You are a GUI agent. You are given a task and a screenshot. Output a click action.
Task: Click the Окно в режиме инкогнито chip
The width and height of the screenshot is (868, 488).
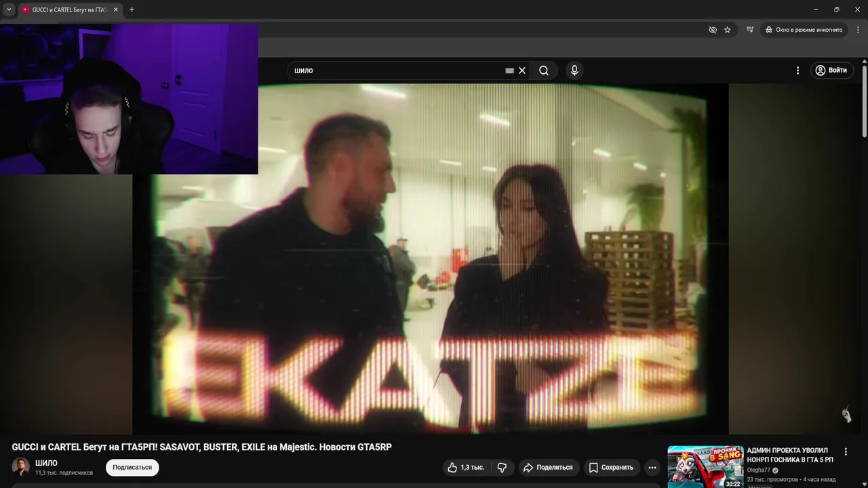coord(804,30)
